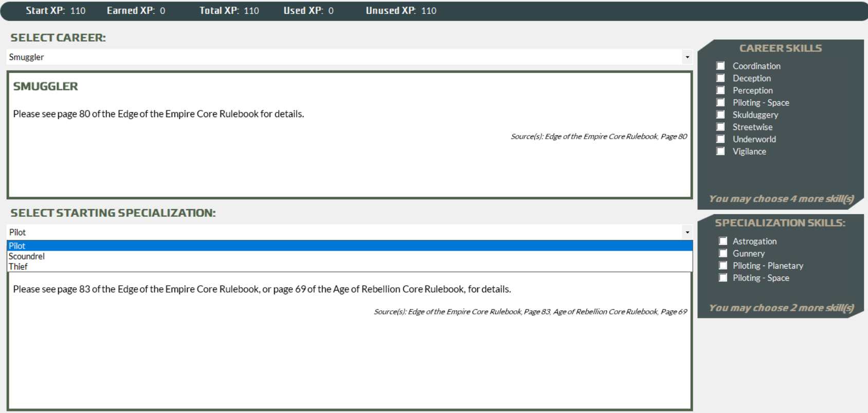Choose Scoundrel from the specialization list

(x=27, y=256)
